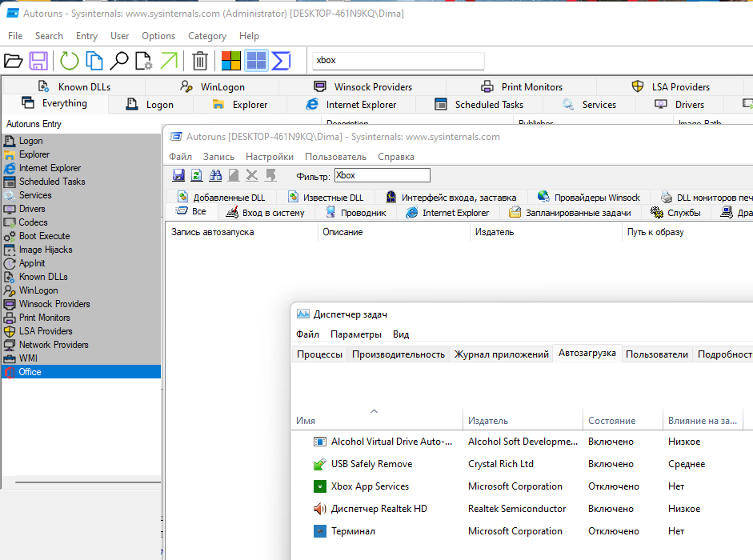This screenshot has width=753, height=560.
Task: Switch to the Запланированные задачи tab
Action: 570,212
